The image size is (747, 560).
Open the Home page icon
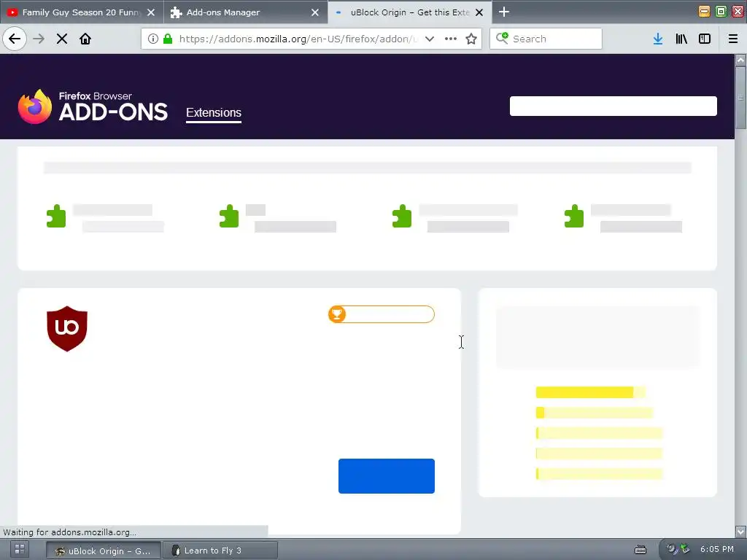click(85, 39)
